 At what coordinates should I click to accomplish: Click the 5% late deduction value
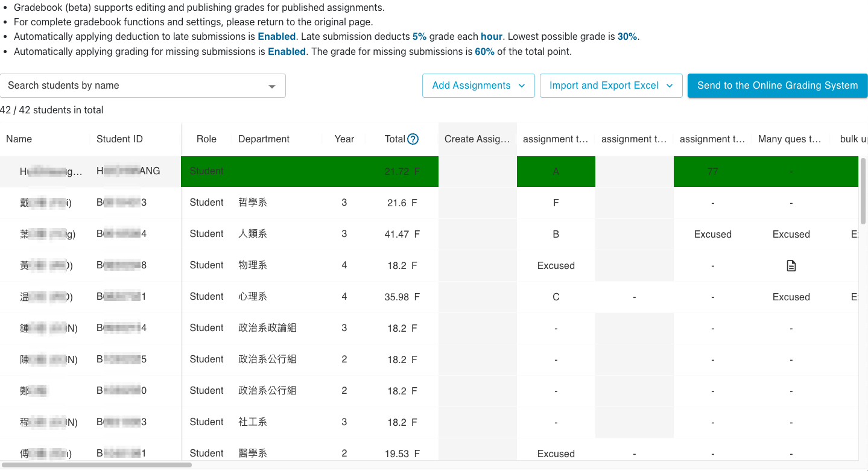tap(420, 37)
